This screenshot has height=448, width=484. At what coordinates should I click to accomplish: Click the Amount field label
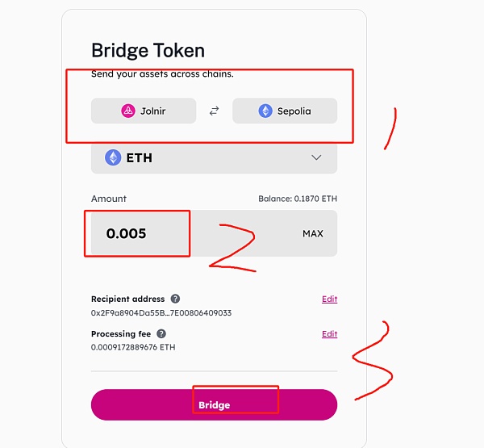click(x=109, y=199)
